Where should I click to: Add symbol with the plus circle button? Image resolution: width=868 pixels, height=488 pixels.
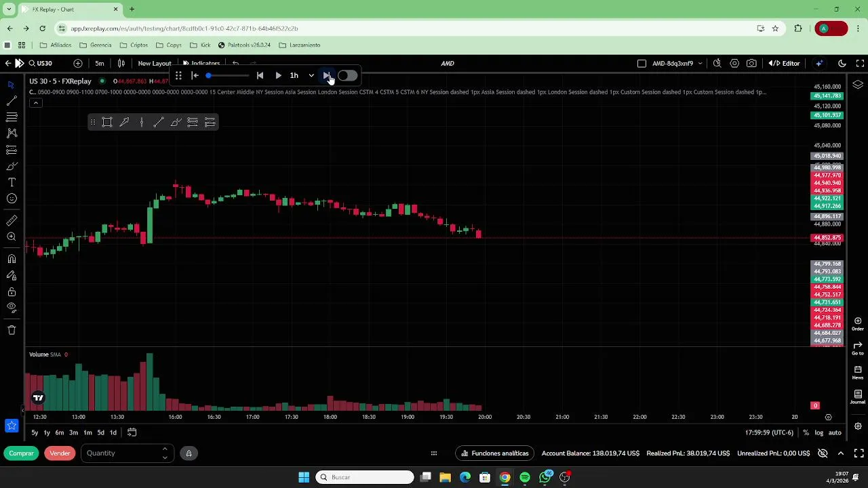tap(78, 63)
